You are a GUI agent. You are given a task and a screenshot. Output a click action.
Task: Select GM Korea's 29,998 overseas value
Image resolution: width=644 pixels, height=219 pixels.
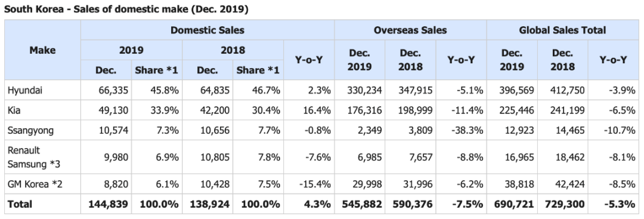pyautogui.click(x=360, y=184)
